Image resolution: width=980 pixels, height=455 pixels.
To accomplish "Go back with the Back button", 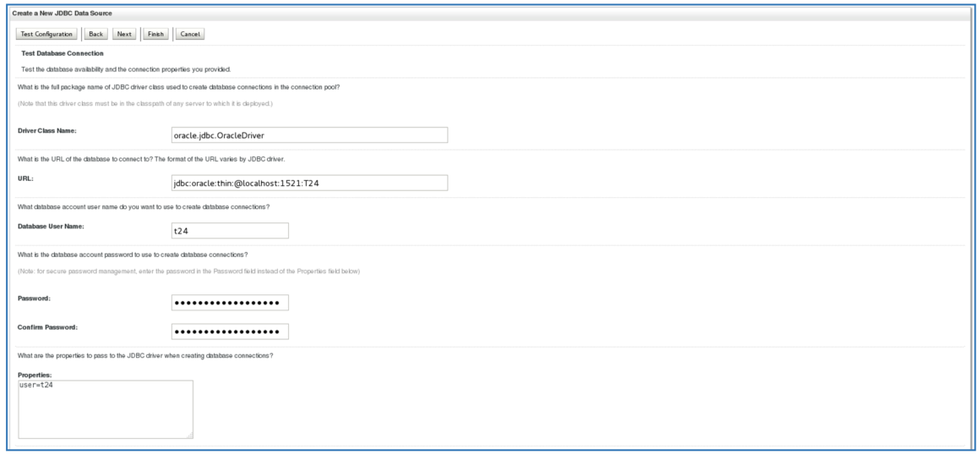I will click(96, 34).
